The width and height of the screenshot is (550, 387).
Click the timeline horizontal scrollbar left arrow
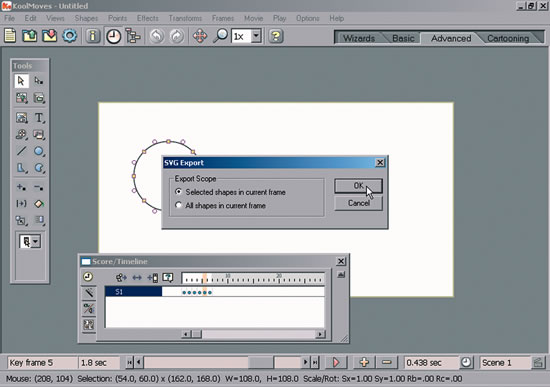(x=186, y=334)
